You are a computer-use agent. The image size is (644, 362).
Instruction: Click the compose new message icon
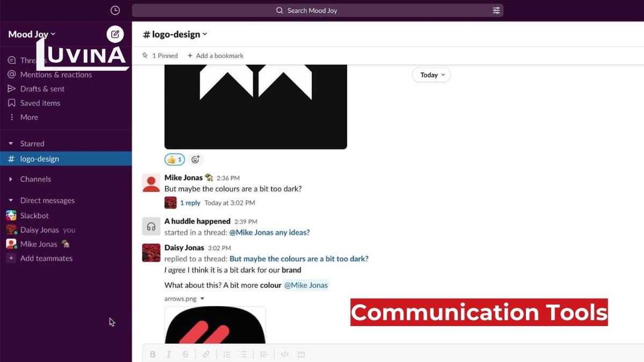[x=115, y=34]
